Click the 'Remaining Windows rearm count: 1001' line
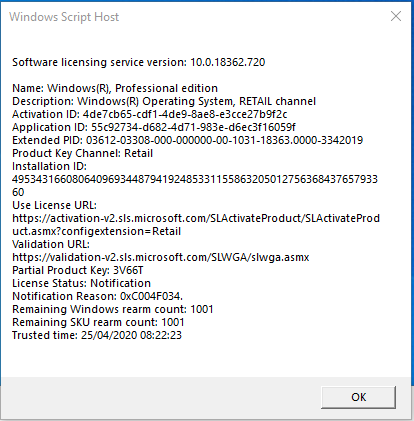414x421 pixels. click(113, 309)
